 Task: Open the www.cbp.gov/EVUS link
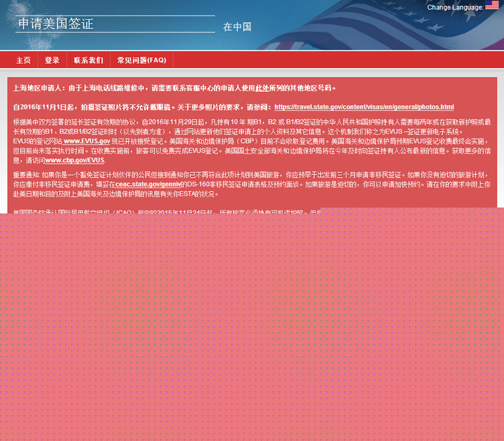75,160
